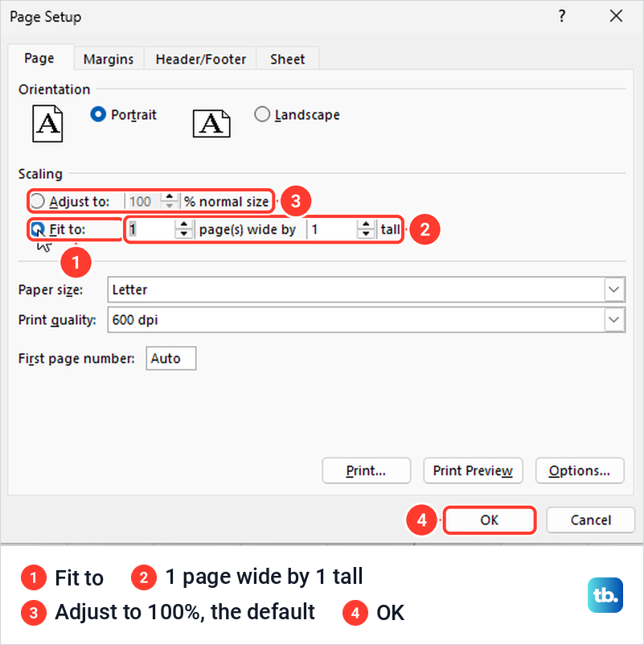Click the percent normal size field

click(144, 201)
